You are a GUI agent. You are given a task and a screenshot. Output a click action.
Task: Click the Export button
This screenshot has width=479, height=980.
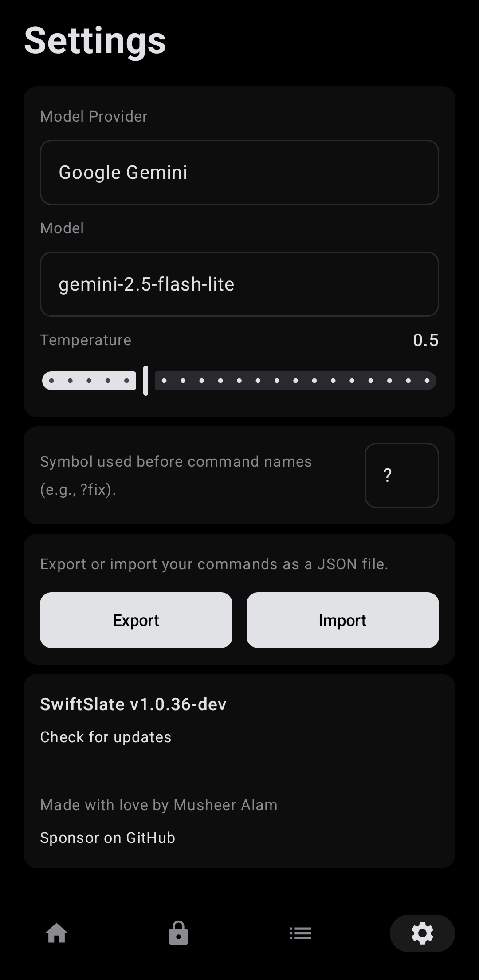[x=136, y=620]
